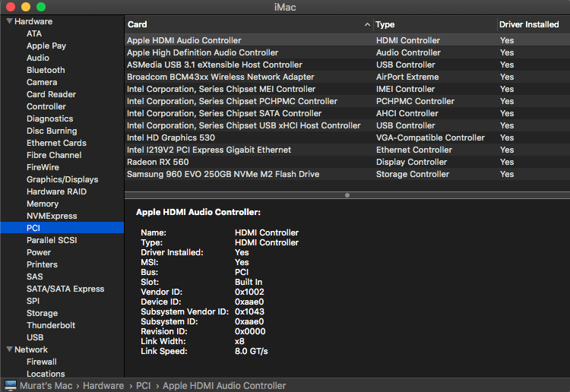570x392 pixels.
Task: Select Radeon RX 560 row
Action: point(347,162)
